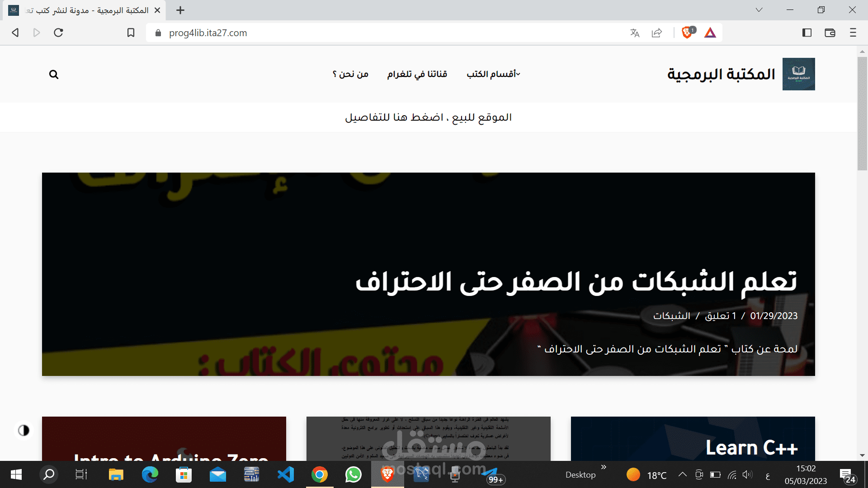Open the weather 18°C widget

[x=647, y=475]
